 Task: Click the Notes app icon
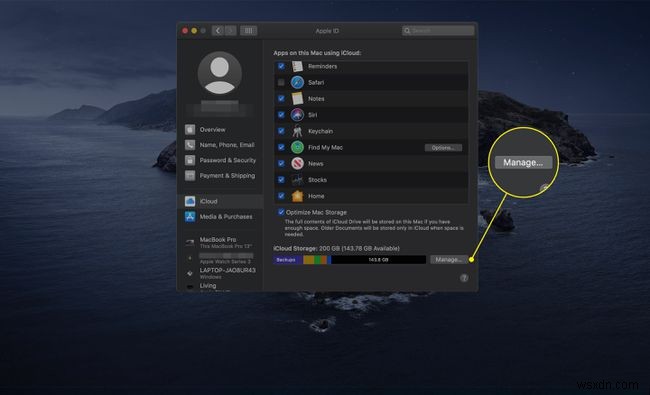click(297, 99)
